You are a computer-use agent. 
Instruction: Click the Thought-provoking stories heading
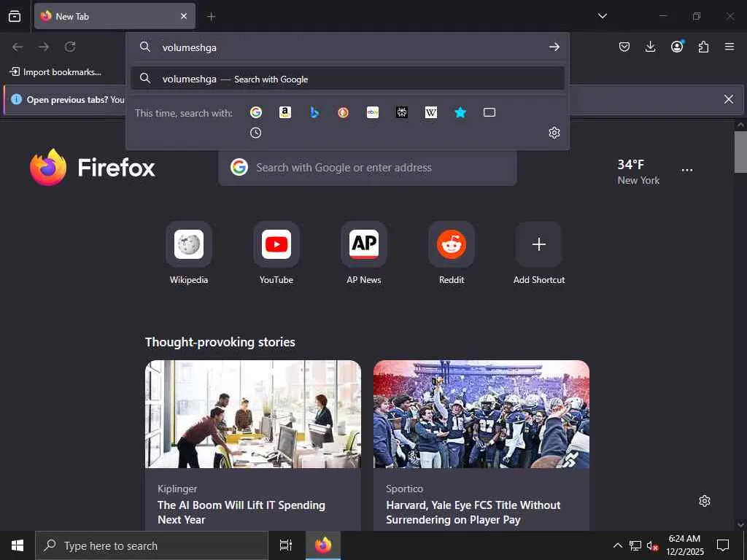(220, 342)
